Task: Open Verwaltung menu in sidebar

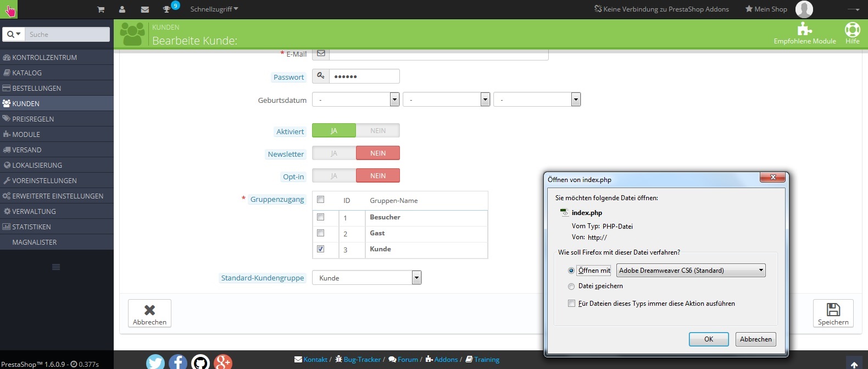Action: (57, 211)
